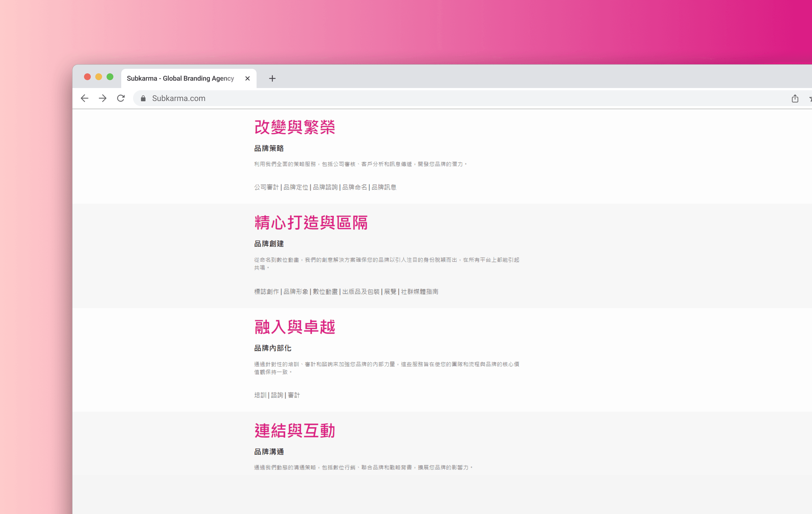
Task: Click the yellow minimize window button
Action: click(x=98, y=77)
